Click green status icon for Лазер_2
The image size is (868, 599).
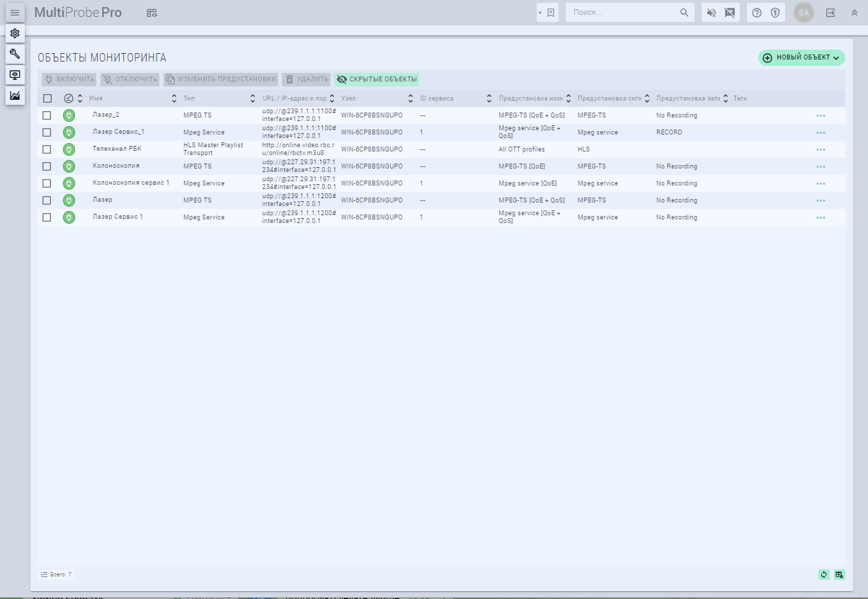point(69,115)
